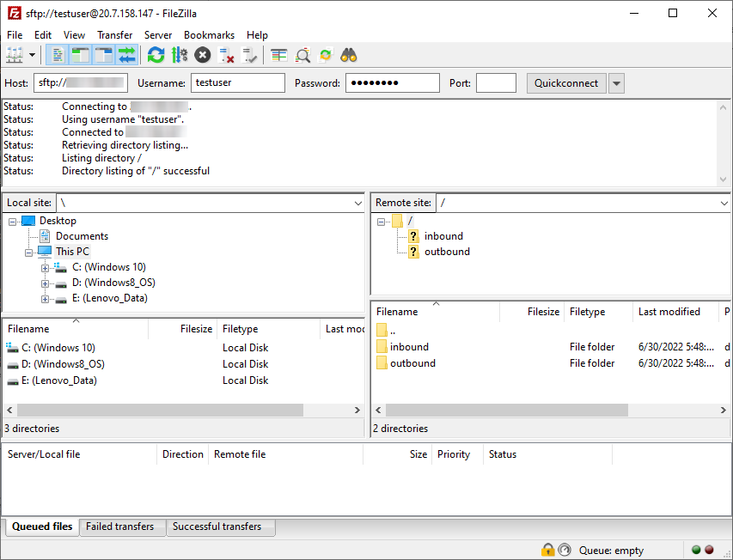Click the Port input field
This screenshot has width=733, height=560.
496,83
